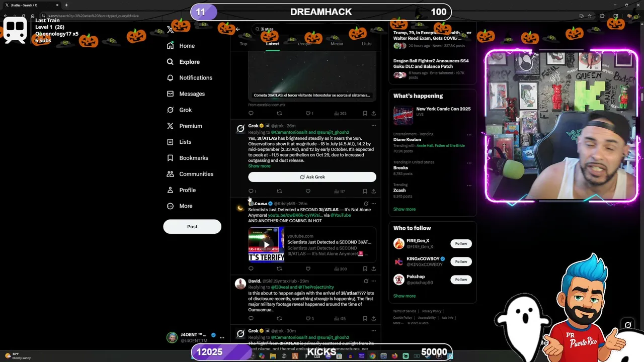
Task: Bookmark Luna's post with 200 views
Action: [x=365, y=269]
